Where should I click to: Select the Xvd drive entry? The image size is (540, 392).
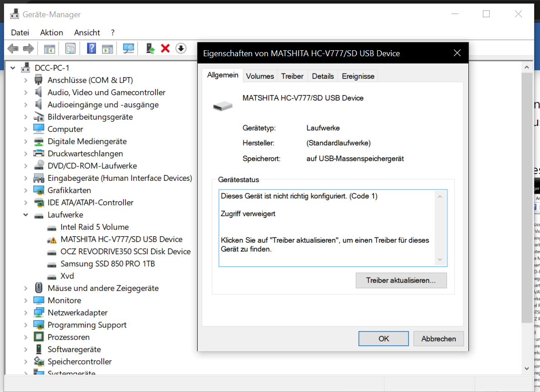pos(67,276)
